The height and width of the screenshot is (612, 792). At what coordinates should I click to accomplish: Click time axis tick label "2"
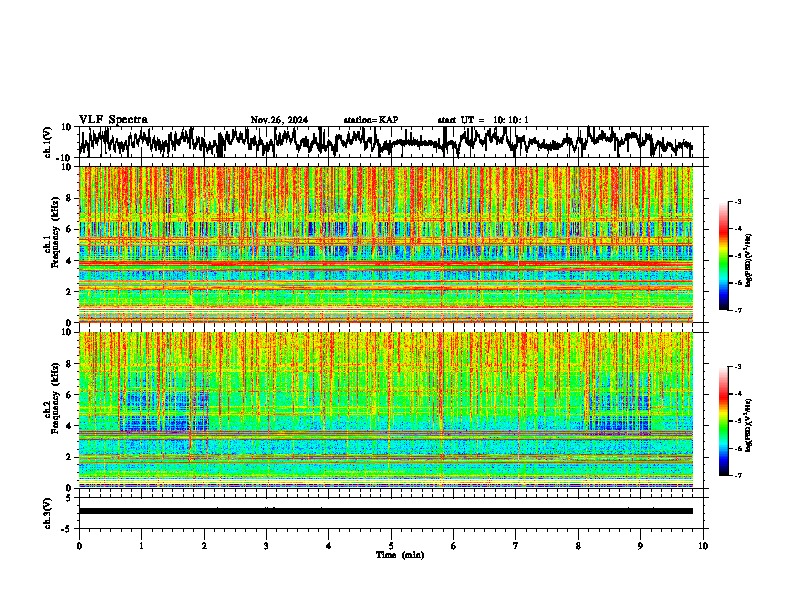click(x=204, y=546)
